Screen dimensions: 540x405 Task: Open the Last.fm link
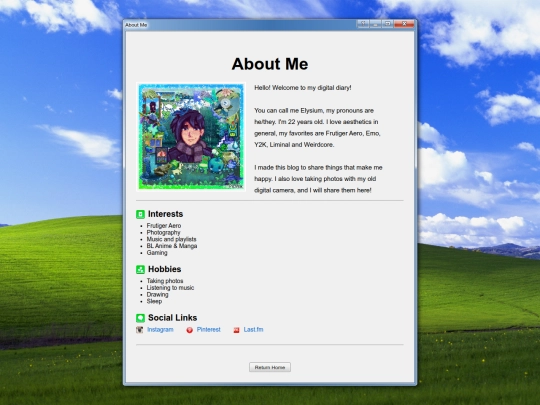[253, 330]
